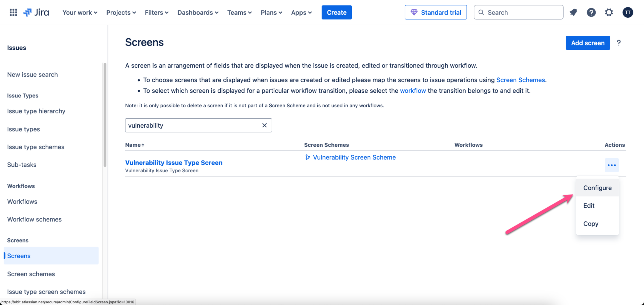Click the sidebar scrollbar
This screenshot has width=644, height=305.
tap(105, 115)
